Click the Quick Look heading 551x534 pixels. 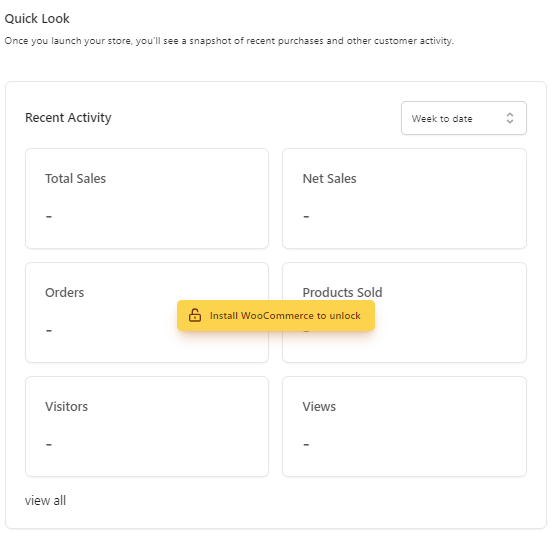click(37, 18)
